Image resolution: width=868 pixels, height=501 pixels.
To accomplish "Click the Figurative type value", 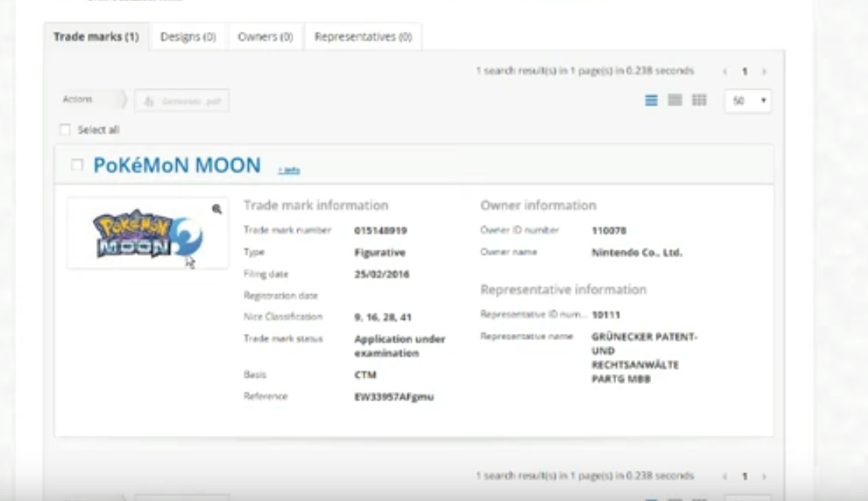I will coord(380,252).
